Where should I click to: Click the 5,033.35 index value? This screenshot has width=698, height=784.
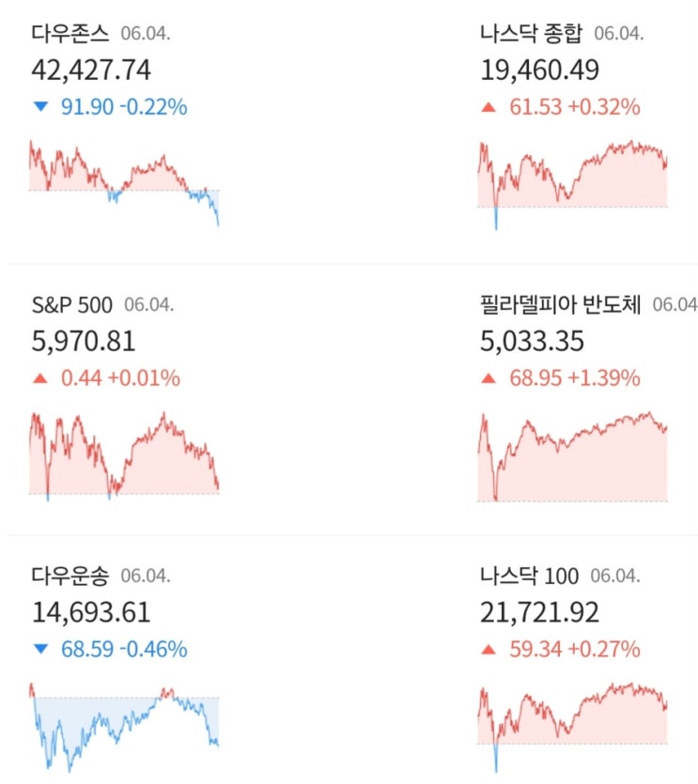pyautogui.click(x=532, y=342)
